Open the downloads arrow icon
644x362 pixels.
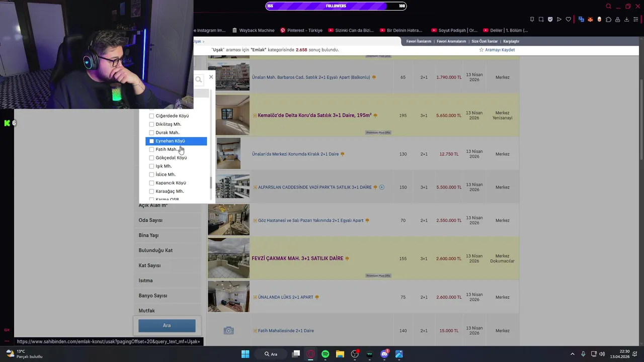click(x=626, y=20)
